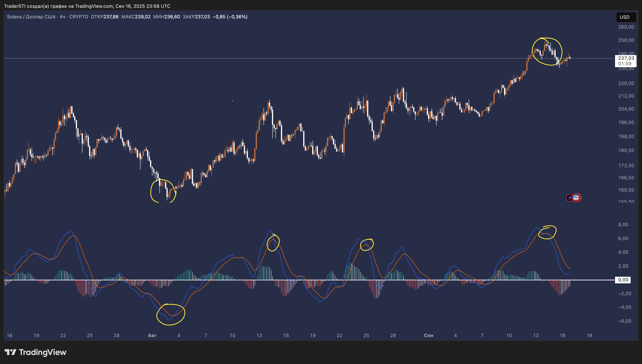Click the 4ч timeframe label in the legend
The height and width of the screenshot is (364, 642).
[x=62, y=17]
